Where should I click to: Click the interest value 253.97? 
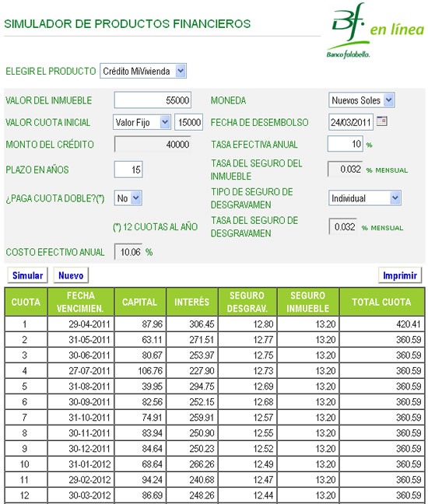[192, 355]
